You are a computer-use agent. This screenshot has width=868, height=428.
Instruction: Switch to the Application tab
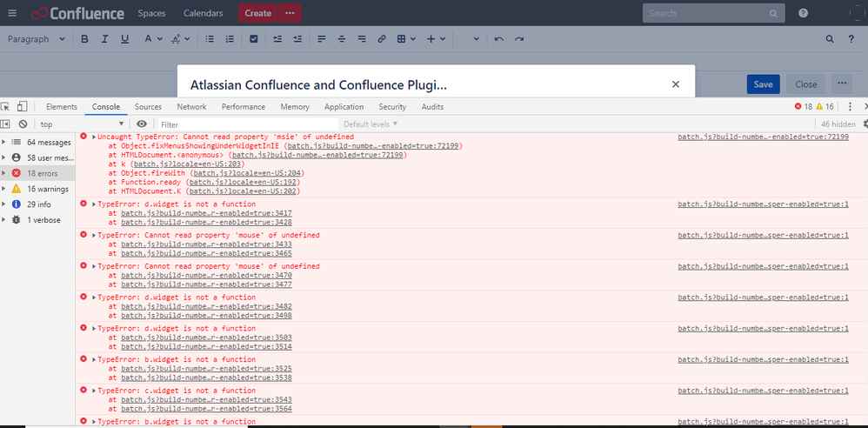coord(344,107)
